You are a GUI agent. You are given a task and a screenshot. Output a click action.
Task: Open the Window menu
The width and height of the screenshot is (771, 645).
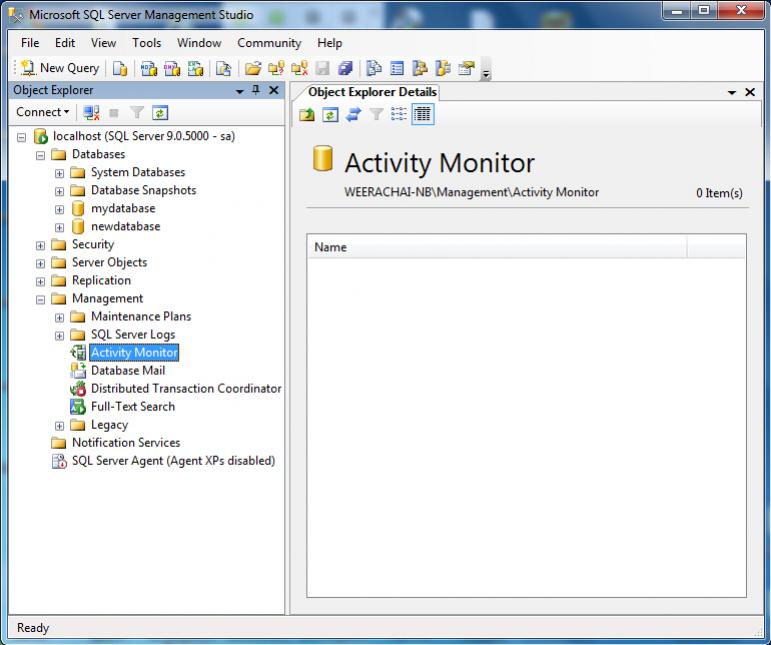(199, 43)
